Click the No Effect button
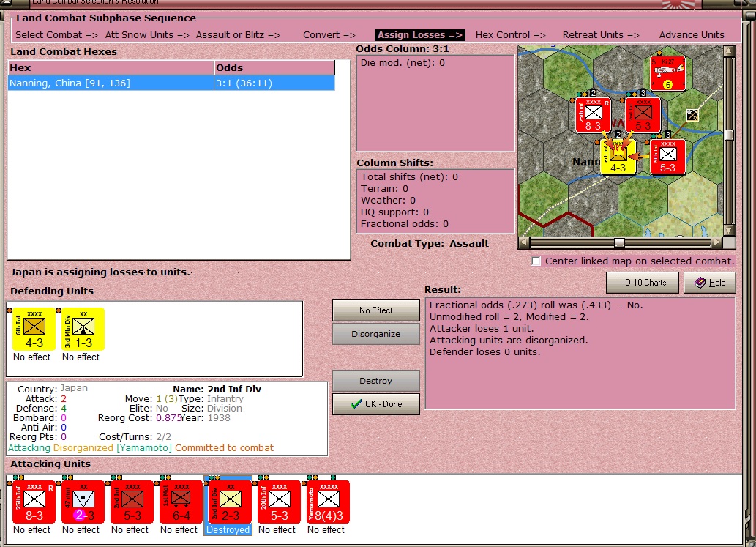Viewport: 756px width, 547px height. [x=375, y=310]
